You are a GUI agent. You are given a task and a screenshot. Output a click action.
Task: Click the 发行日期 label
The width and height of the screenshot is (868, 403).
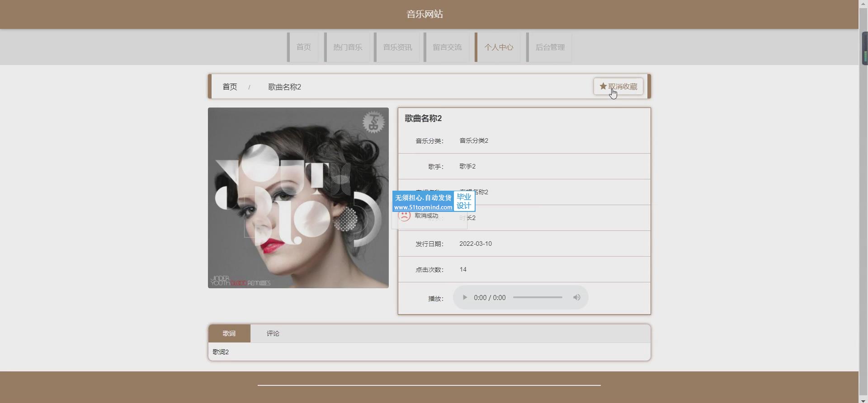[429, 244]
